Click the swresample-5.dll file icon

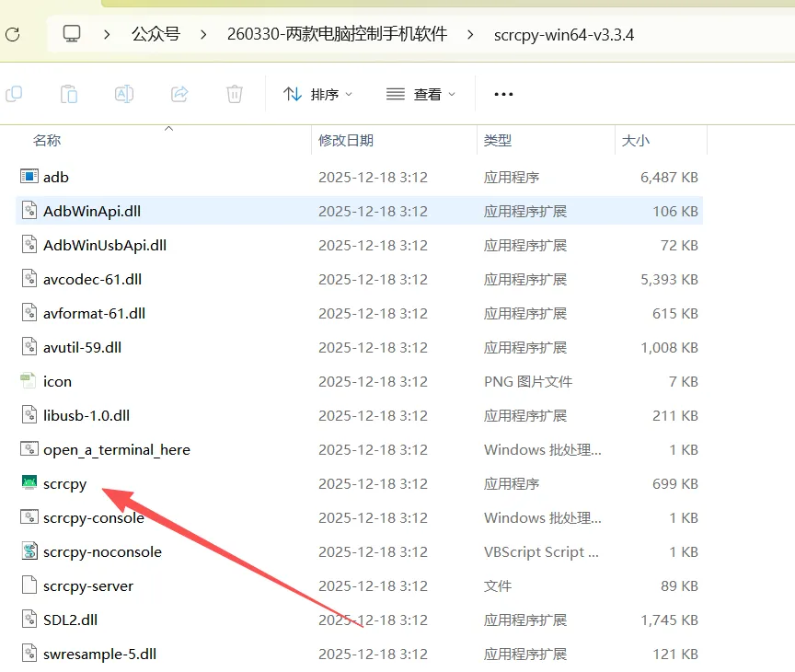point(29,654)
